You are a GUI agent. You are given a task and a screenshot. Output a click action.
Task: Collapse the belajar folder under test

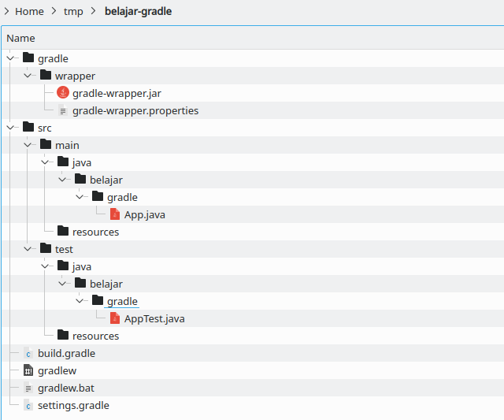62,284
